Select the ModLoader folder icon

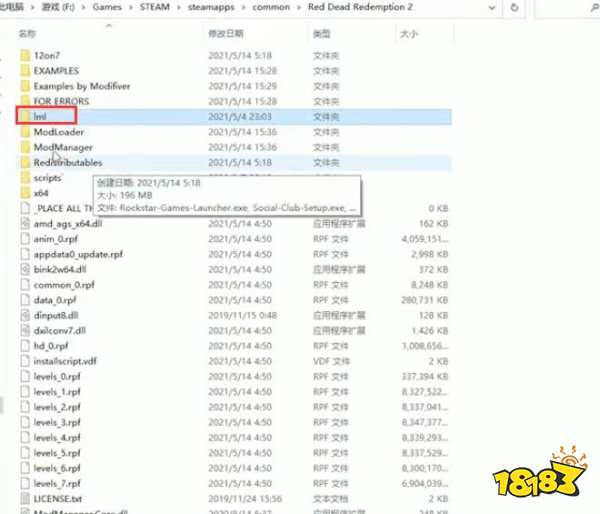click(25, 132)
